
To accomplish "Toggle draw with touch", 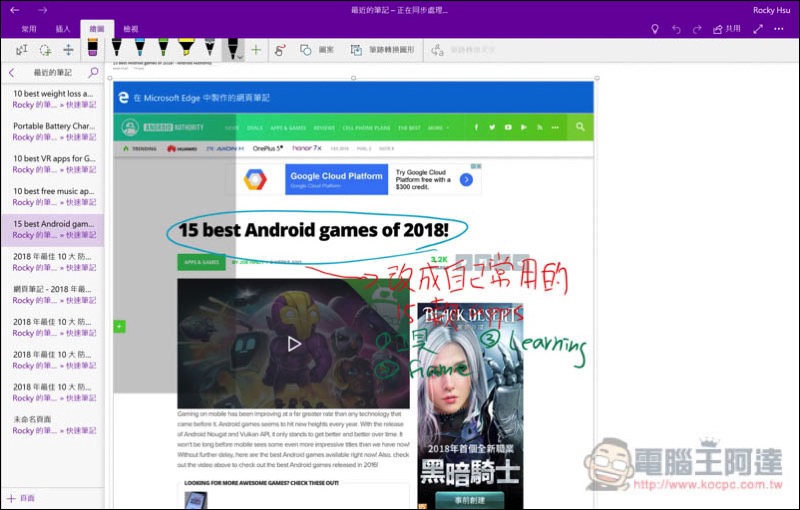I will point(280,50).
